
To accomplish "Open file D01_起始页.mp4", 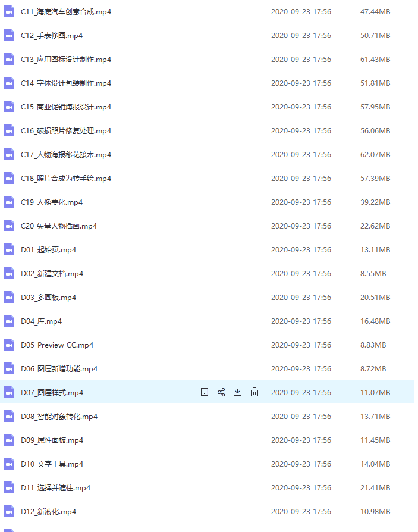I will click(49, 250).
